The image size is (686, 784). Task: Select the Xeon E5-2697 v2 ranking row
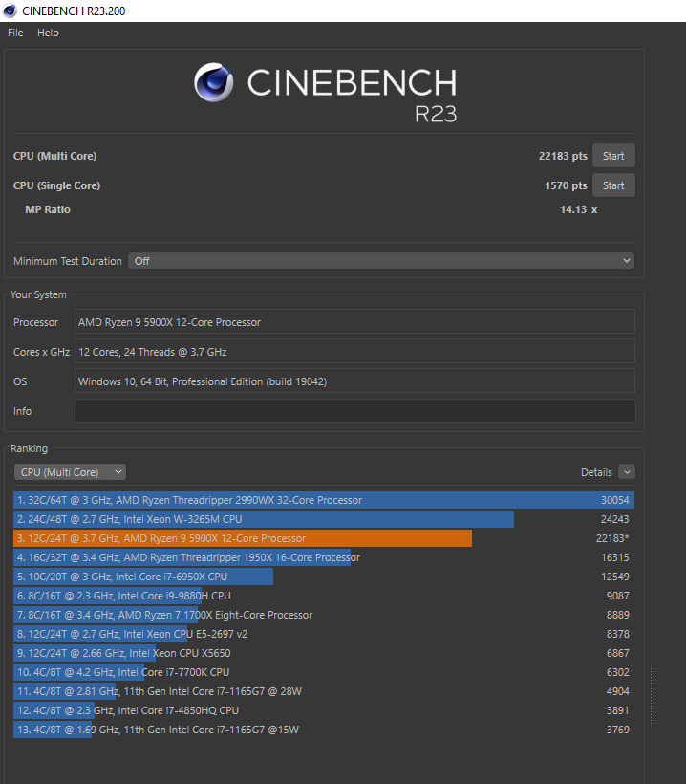click(x=324, y=634)
